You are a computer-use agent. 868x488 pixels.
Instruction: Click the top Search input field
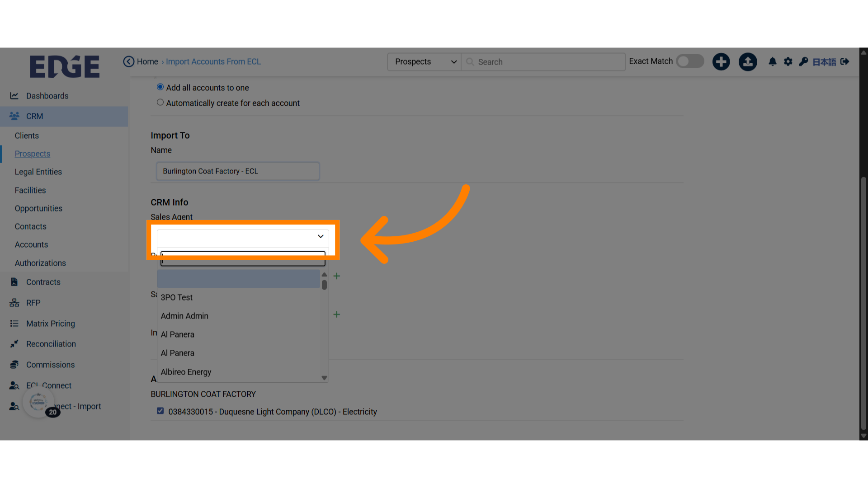point(543,62)
